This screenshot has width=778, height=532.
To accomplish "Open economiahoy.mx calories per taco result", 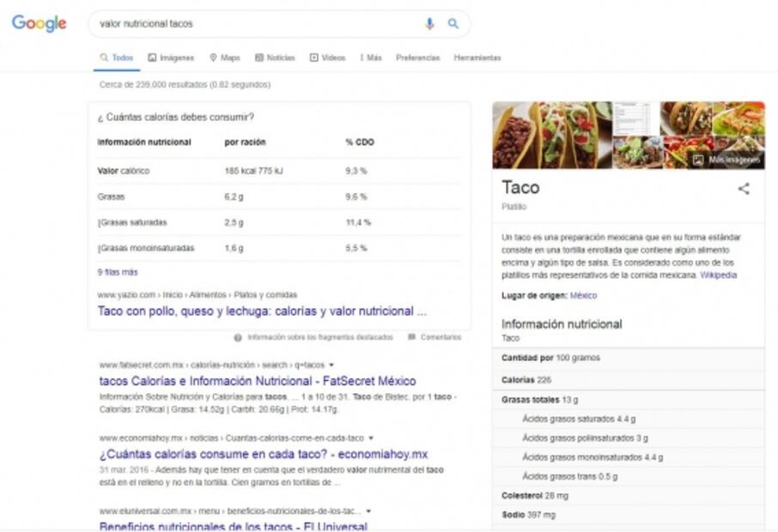I will coord(264,454).
